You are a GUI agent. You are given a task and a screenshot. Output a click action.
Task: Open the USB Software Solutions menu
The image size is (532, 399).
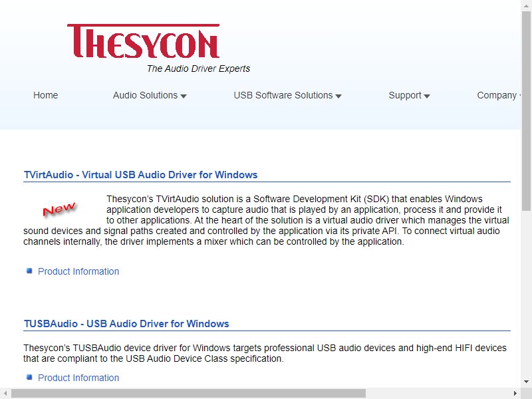pos(287,95)
